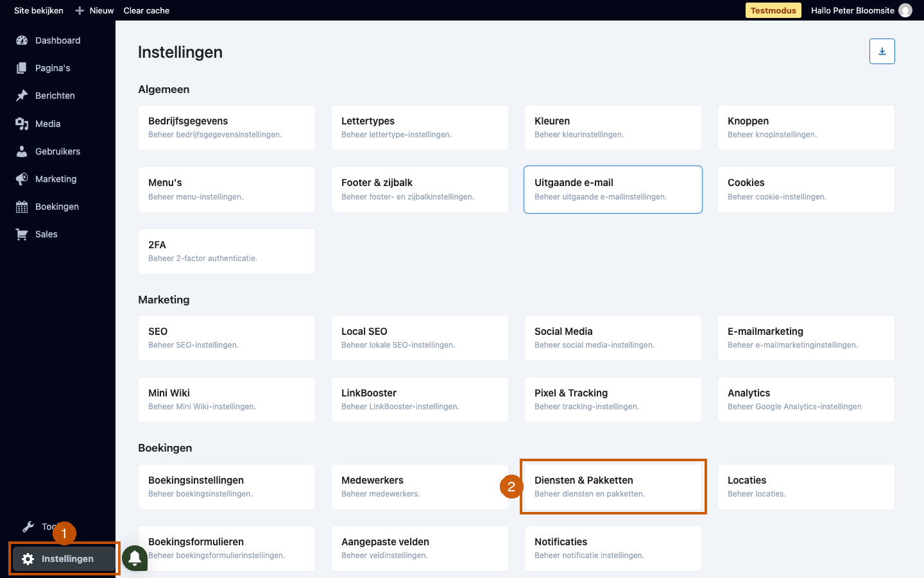924x578 pixels.
Task: Open the 2FA settings card
Action: (x=227, y=251)
